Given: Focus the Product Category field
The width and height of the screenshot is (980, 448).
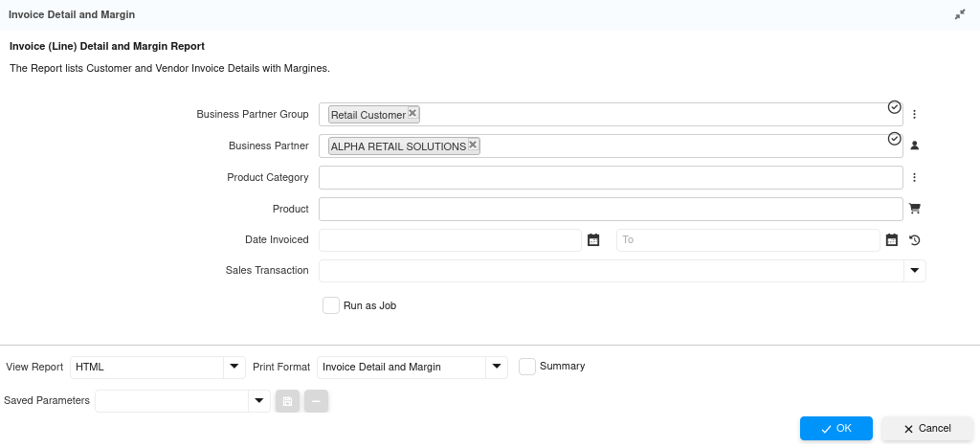Looking at the screenshot, I should coord(611,177).
